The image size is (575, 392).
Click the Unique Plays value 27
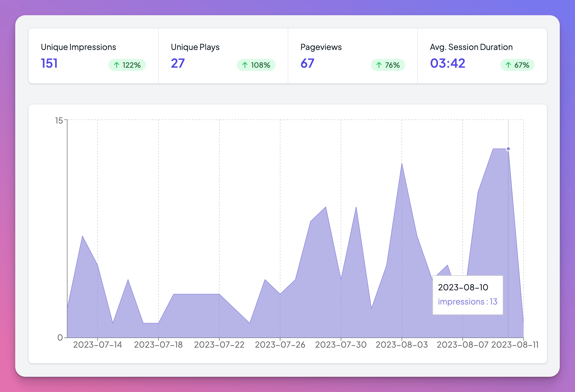[178, 63]
